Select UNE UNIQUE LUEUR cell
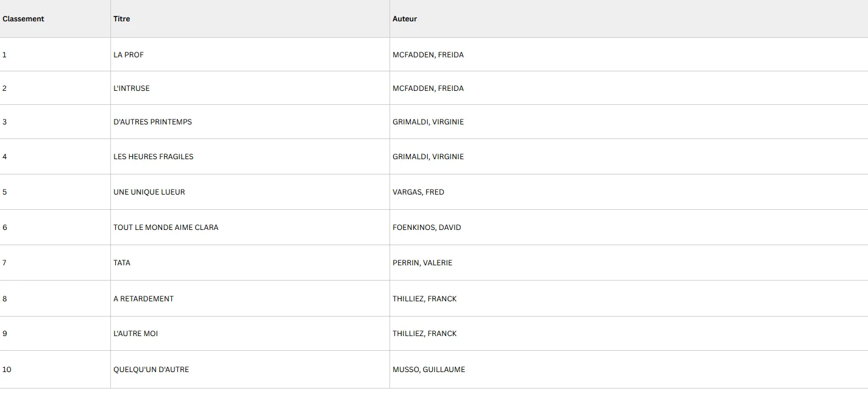The height and width of the screenshot is (416, 868). point(250,192)
